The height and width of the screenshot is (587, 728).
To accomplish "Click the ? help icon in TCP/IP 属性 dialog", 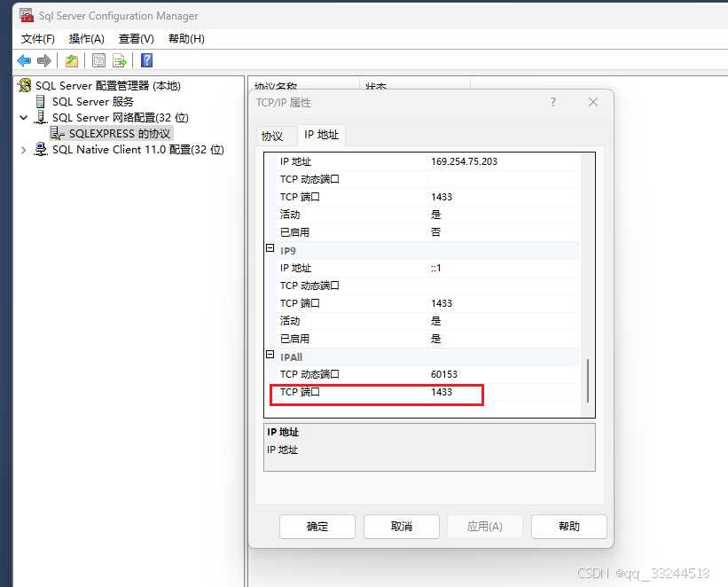I will [x=552, y=102].
